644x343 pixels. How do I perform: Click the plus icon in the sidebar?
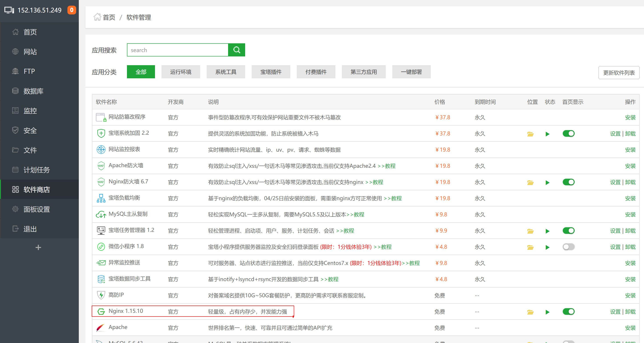click(x=38, y=247)
